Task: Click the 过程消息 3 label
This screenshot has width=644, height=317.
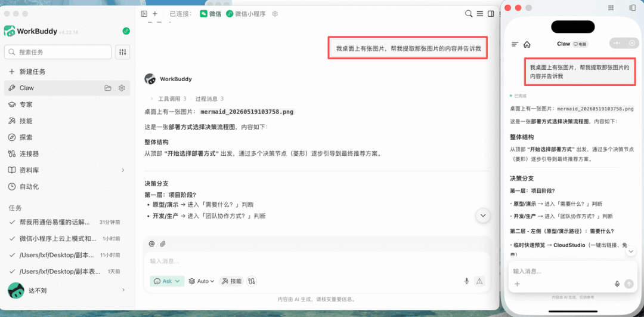Action: point(209,99)
